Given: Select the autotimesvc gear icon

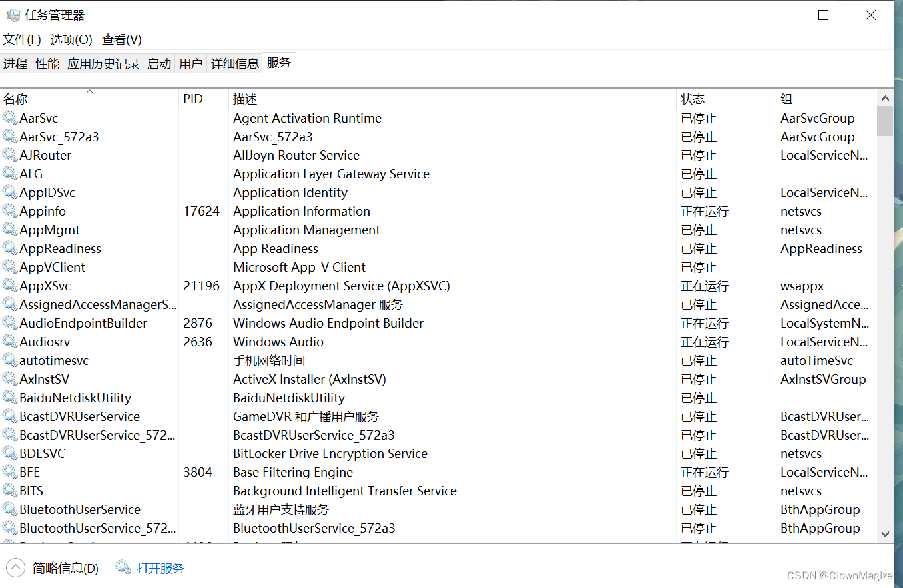Looking at the screenshot, I should coord(9,360).
